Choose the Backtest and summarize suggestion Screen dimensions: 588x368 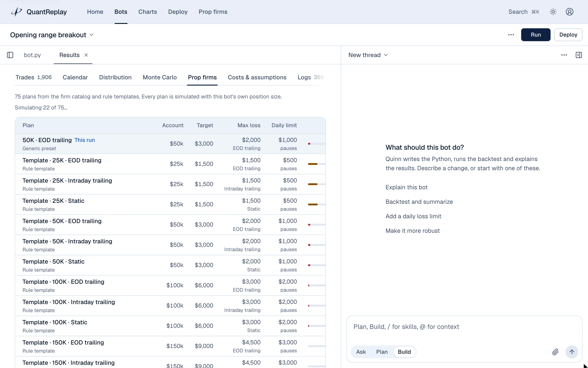419,202
